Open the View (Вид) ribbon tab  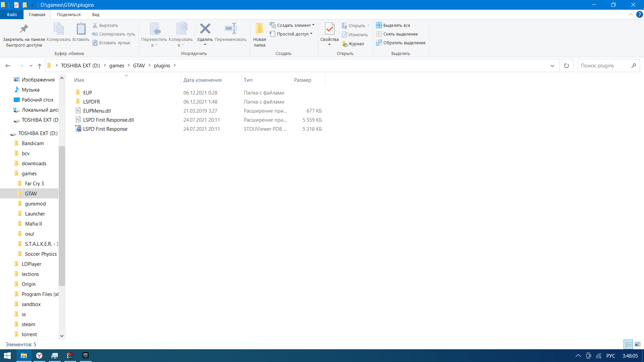tap(96, 14)
